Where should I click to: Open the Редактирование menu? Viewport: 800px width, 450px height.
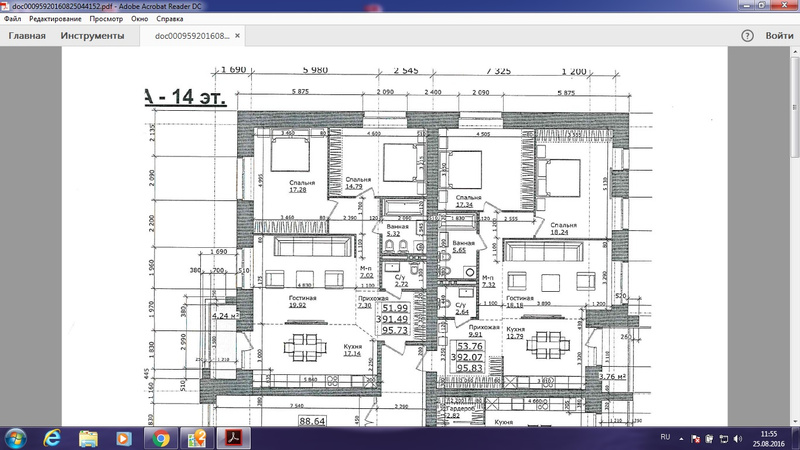(x=55, y=19)
